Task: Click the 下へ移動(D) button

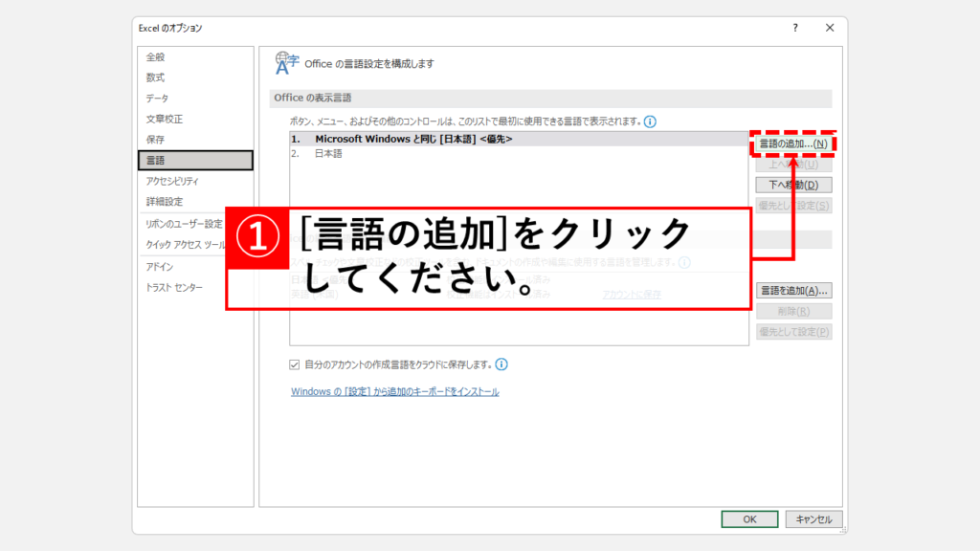Action: pyautogui.click(x=793, y=185)
